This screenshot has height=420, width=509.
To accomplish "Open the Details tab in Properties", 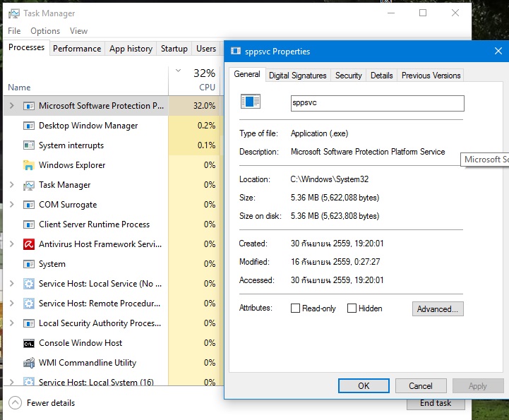I will (x=382, y=76).
